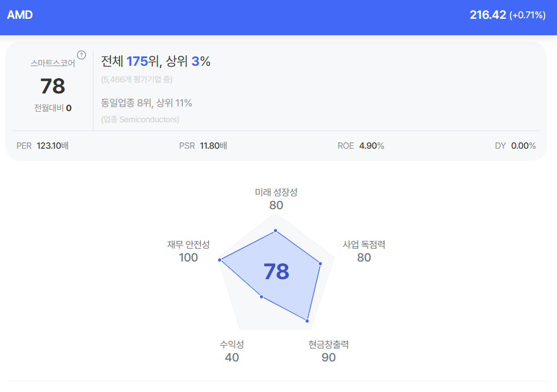Select the DY 0.00% metric
This screenshot has width=557, height=392.
tap(515, 146)
